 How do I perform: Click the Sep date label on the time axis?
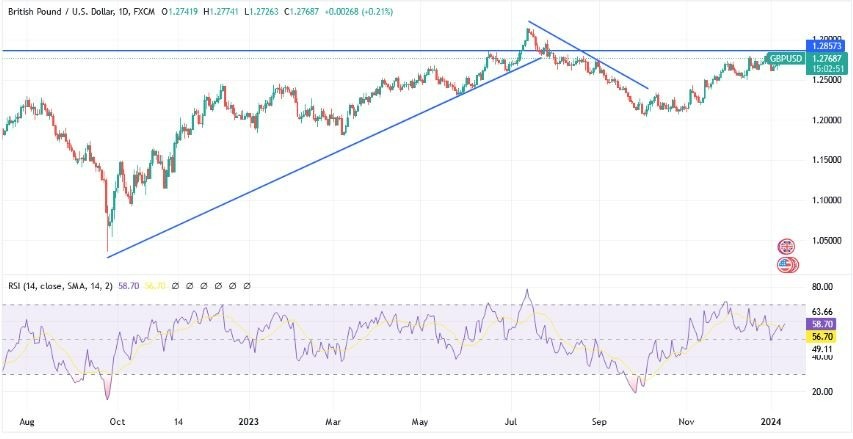(598, 422)
